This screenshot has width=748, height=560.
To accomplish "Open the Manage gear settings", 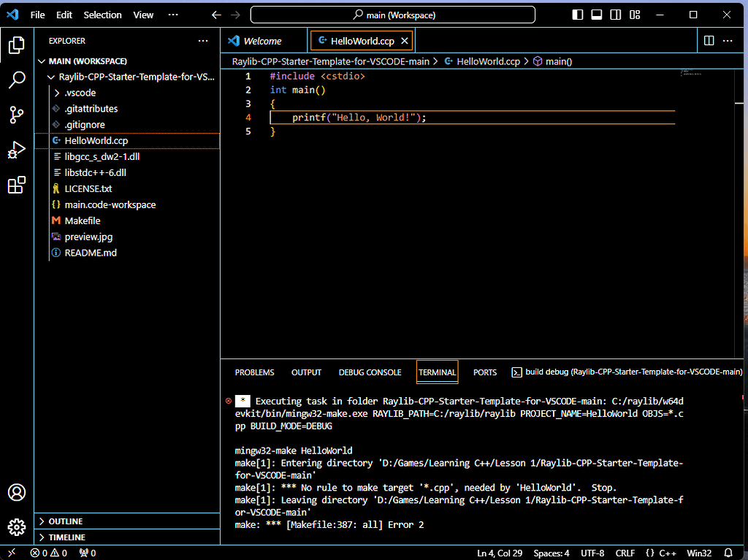I will [x=16, y=526].
